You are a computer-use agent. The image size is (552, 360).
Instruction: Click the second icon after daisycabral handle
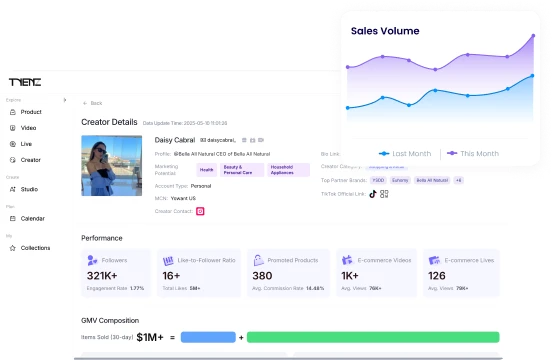(x=252, y=140)
